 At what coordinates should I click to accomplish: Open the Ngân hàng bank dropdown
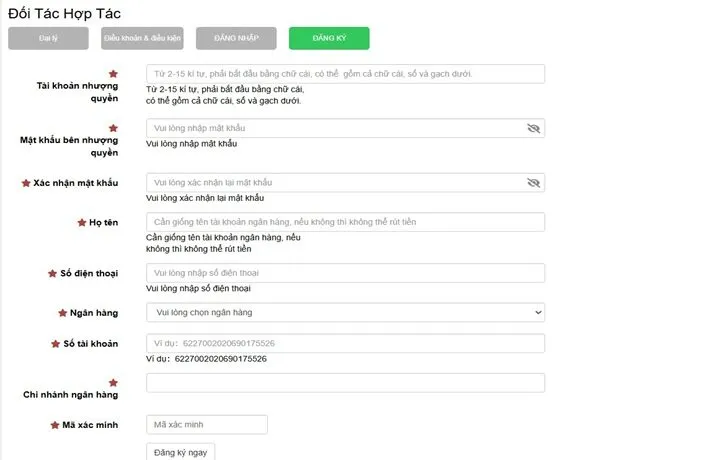pyautogui.click(x=345, y=313)
